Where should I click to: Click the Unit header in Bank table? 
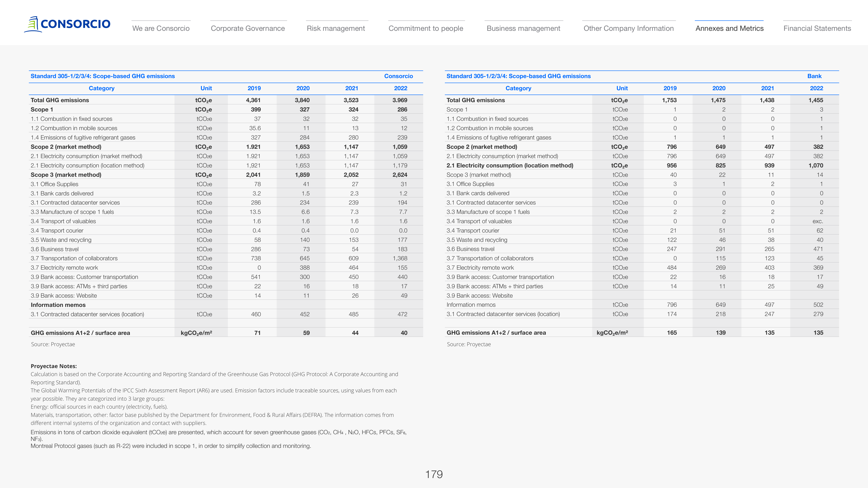click(x=622, y=88)
